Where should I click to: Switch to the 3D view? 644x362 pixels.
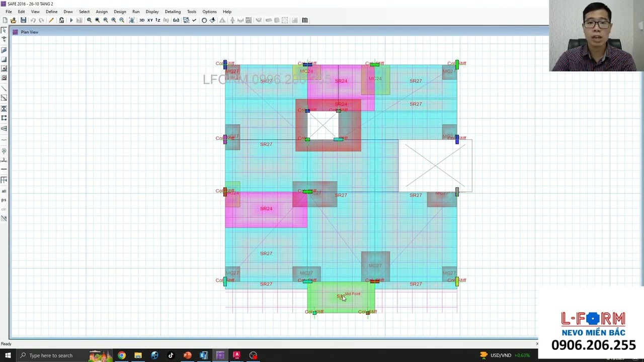tap(142, 20)
